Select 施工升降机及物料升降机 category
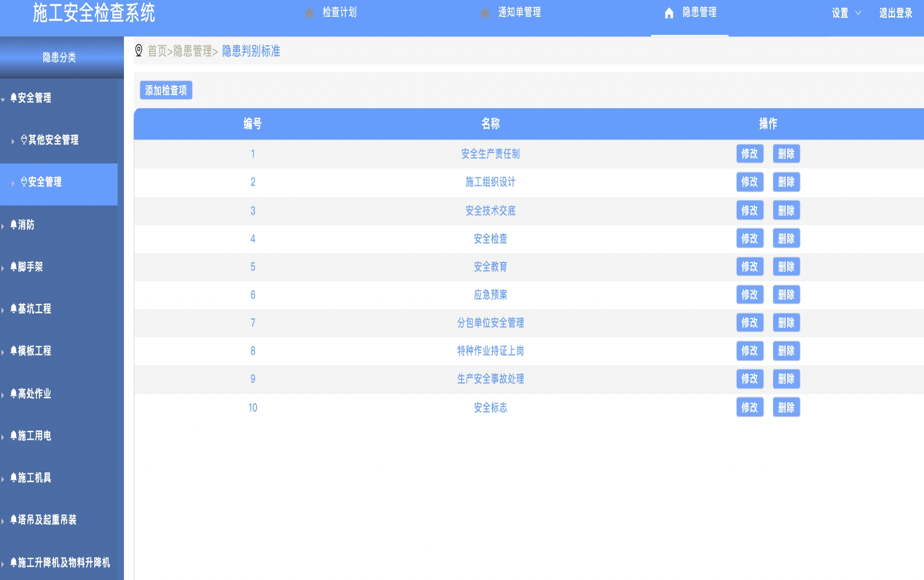924x580 pixels. click(x=64, y=562)
